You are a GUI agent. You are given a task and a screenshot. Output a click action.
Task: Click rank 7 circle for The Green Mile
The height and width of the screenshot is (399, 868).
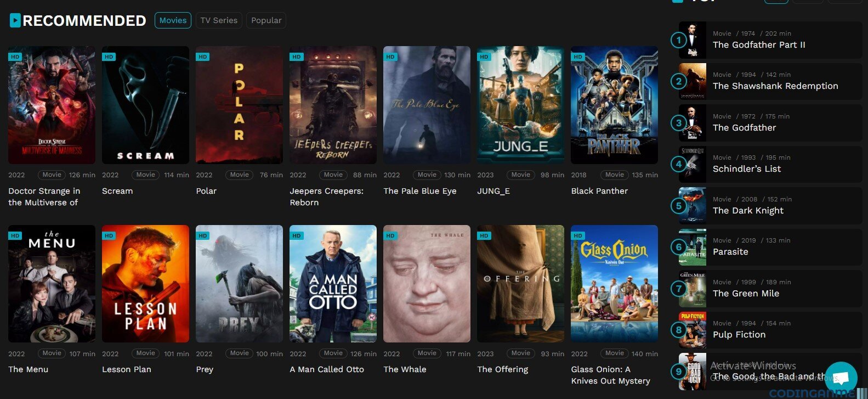679,289
